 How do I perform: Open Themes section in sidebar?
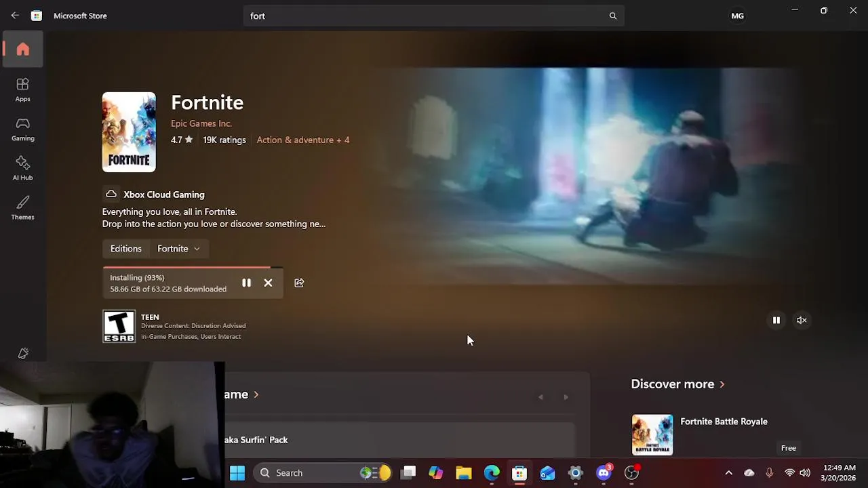[x=23, y=207]
